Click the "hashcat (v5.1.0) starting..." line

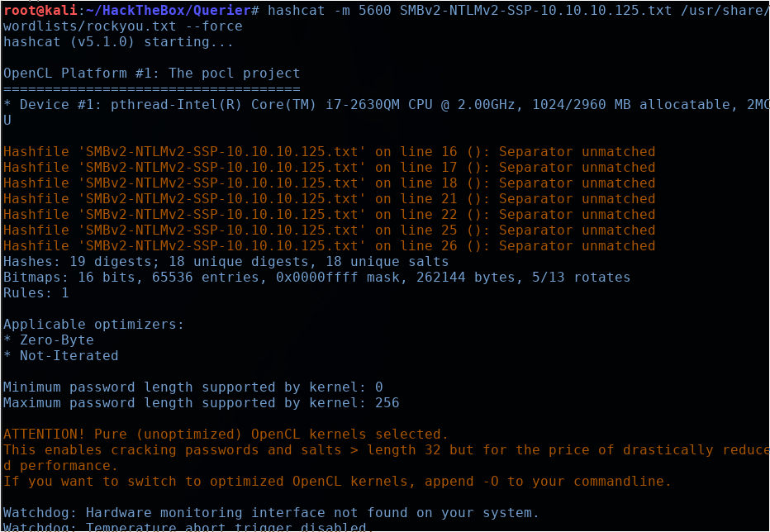tap(118, 42)
